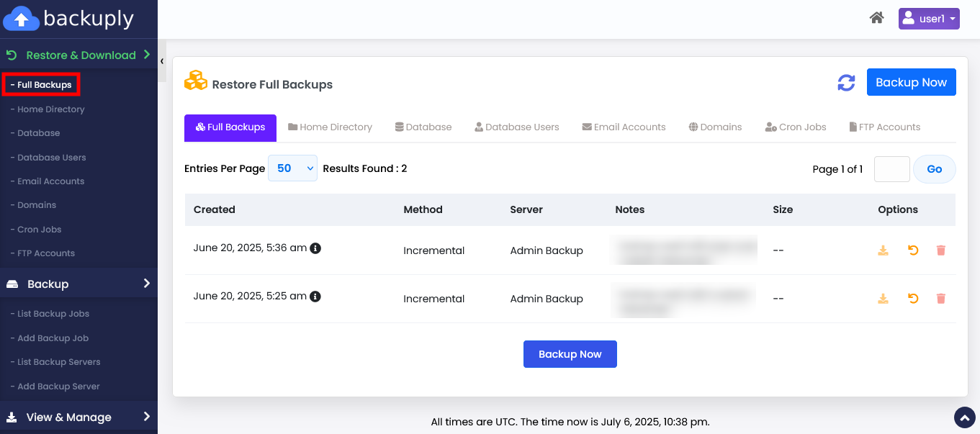Click the page number input field
This screenshot has width=980, height=434.
891,169
